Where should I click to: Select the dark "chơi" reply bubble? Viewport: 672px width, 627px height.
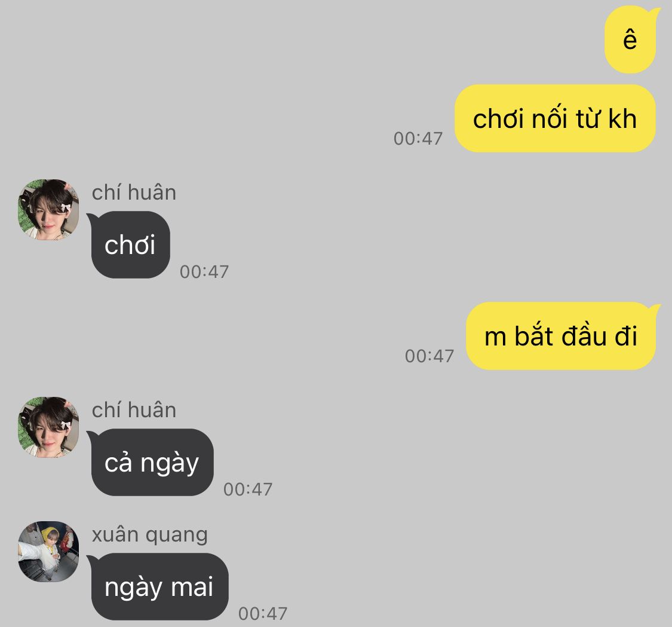click(130, 245)
